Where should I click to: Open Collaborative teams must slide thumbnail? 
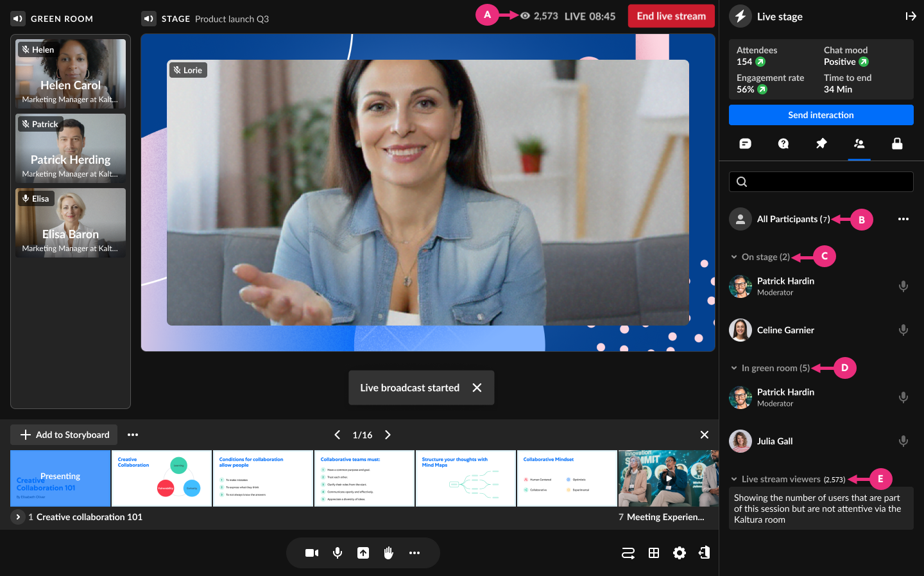click(x=364, y=478)
